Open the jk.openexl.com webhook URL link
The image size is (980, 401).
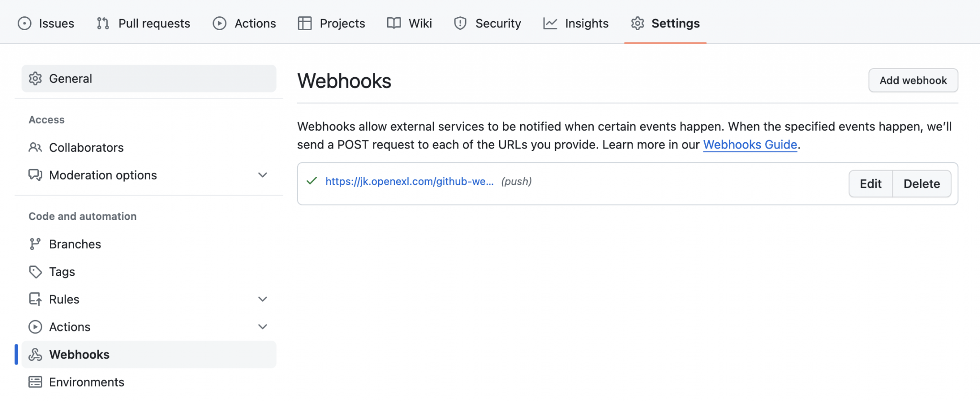pyautogui.click(x=409, y=182)
